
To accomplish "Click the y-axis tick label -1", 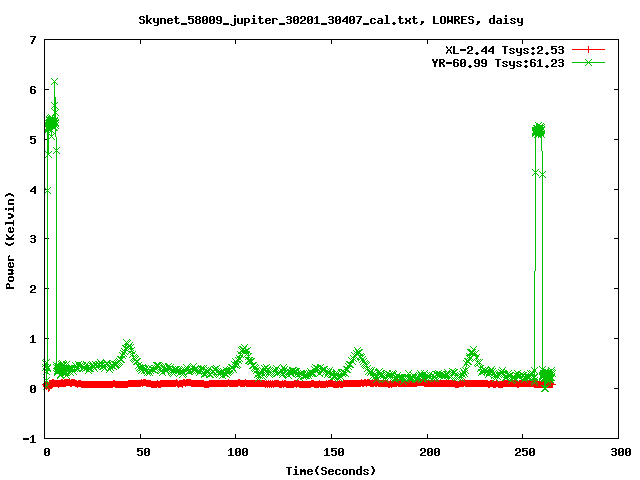I will [29, 439].
